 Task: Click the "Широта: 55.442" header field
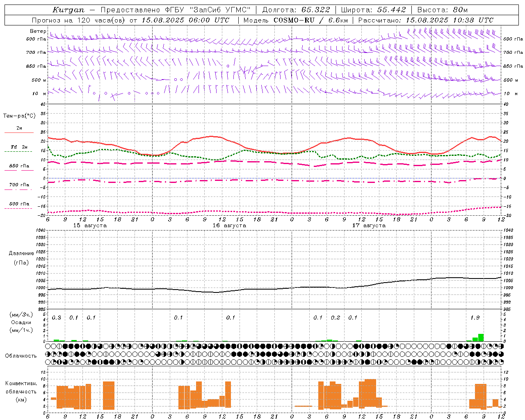(x=374, y=10)
